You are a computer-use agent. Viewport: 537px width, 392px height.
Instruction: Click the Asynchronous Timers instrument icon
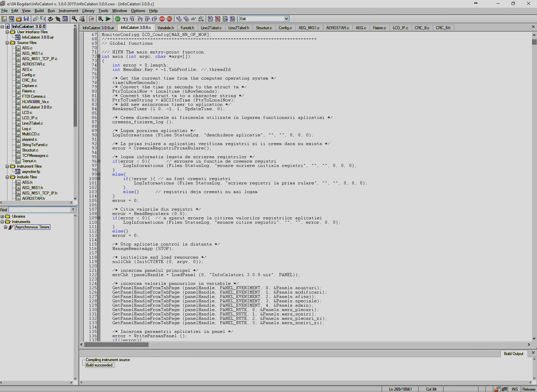tap(11, 227)
